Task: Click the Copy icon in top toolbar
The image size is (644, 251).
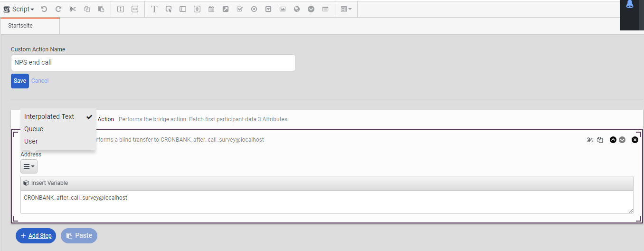Action: pyautogui.click(x=87, y=9)
